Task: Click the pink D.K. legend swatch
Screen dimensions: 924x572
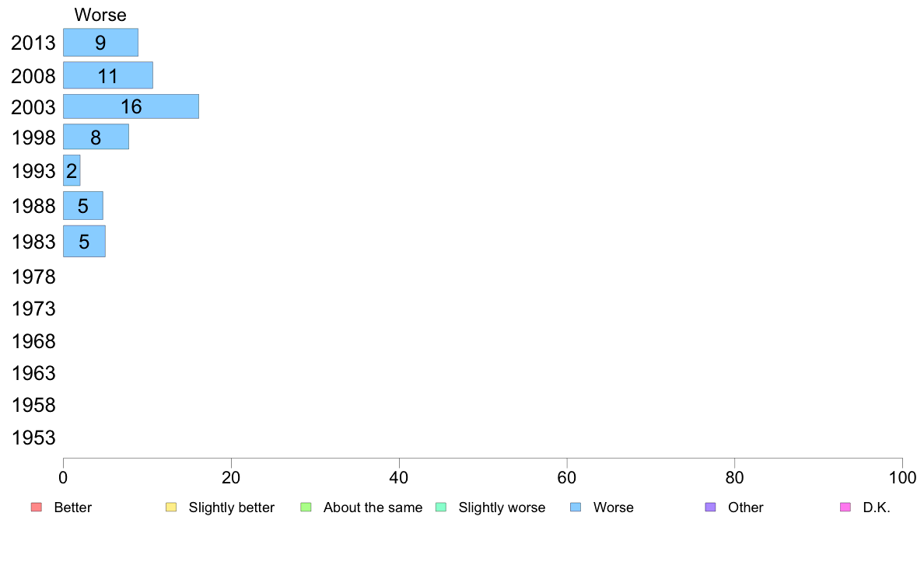Action: click(845, 507)
